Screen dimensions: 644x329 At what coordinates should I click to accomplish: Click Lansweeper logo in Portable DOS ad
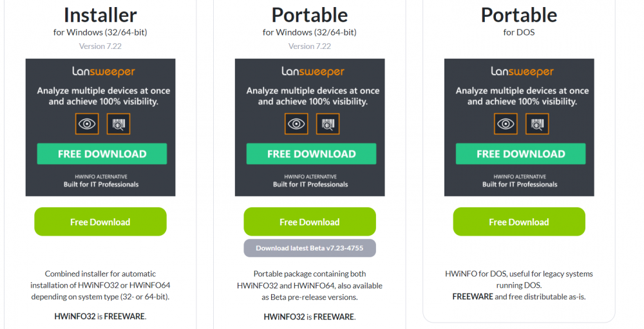tap(522, 71)
